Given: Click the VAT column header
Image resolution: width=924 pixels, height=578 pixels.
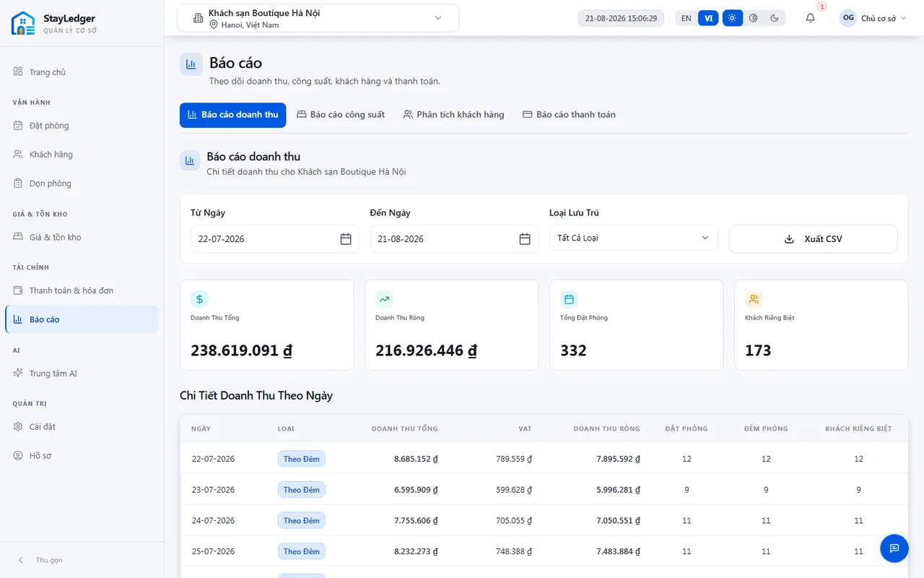Looking at the screenshot, I should (x=525, y=428).
